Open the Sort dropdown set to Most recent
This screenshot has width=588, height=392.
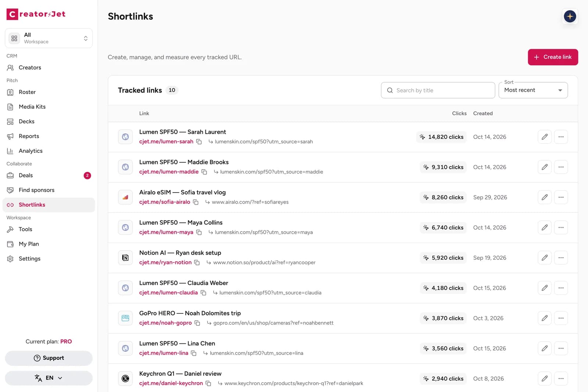533,90
